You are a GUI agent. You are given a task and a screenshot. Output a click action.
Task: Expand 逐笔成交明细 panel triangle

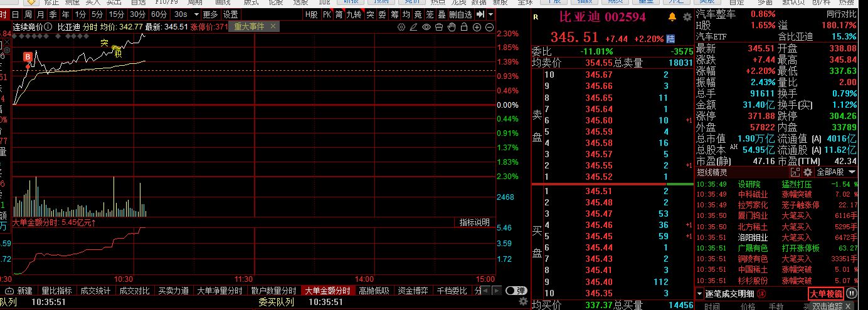tap(700, 294)
